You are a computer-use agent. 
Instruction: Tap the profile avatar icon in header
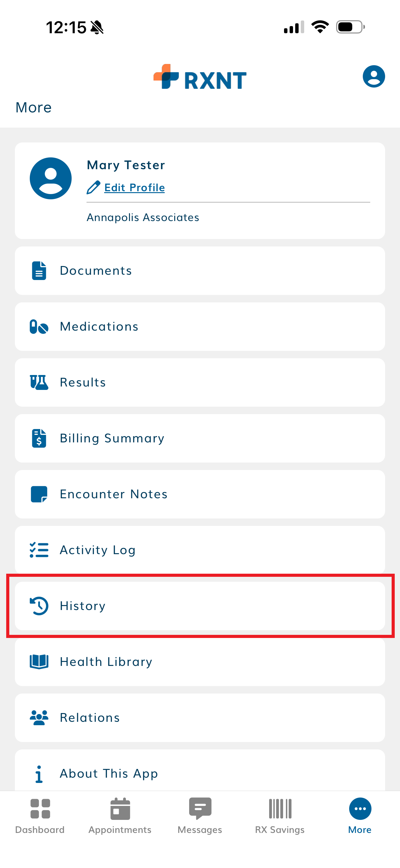[373, 76]
